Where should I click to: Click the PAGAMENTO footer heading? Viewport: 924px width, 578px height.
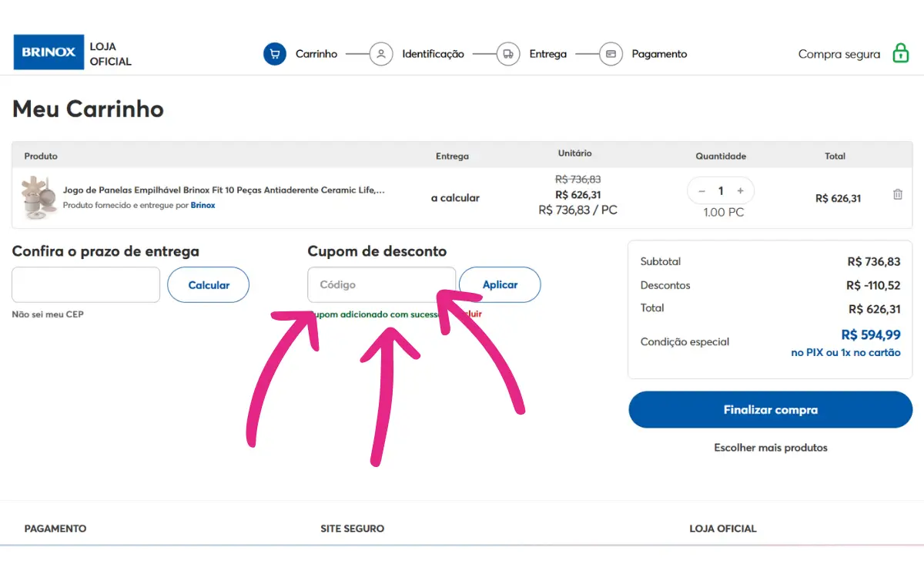55,529
